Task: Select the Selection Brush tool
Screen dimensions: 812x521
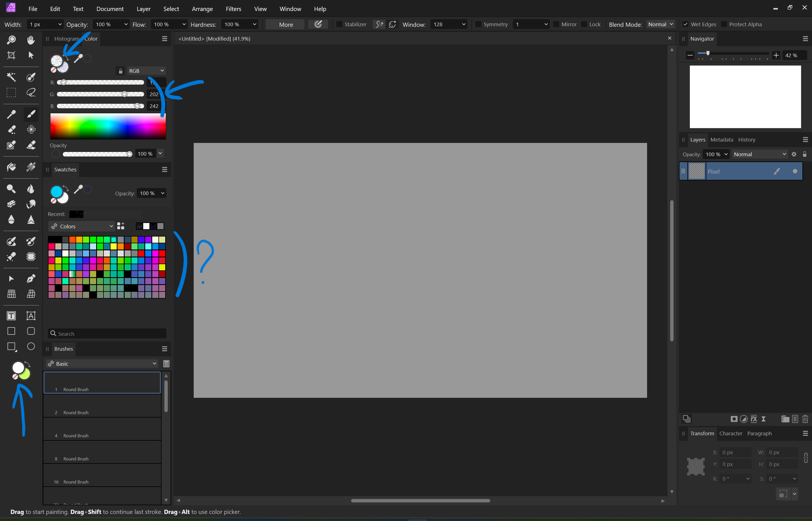Action: (x=31, y=77)
